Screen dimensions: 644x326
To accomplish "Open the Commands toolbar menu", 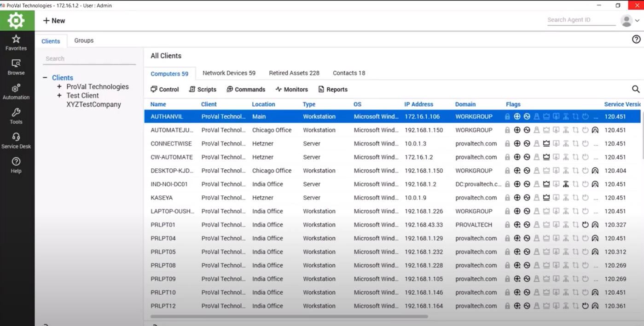I will point(246,89).
